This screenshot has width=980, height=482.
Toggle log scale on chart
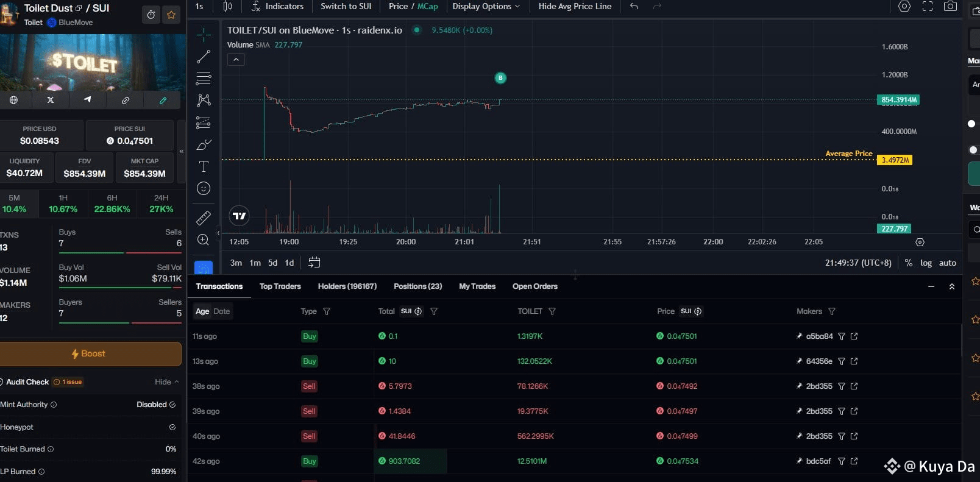pyautogui.click(x=926, y=263)
